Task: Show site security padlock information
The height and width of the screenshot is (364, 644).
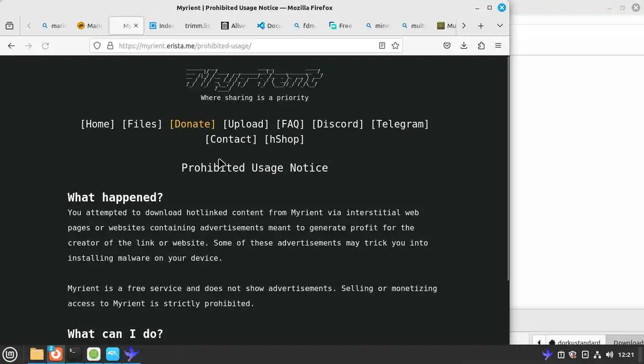Action: (x=110, y=45)
